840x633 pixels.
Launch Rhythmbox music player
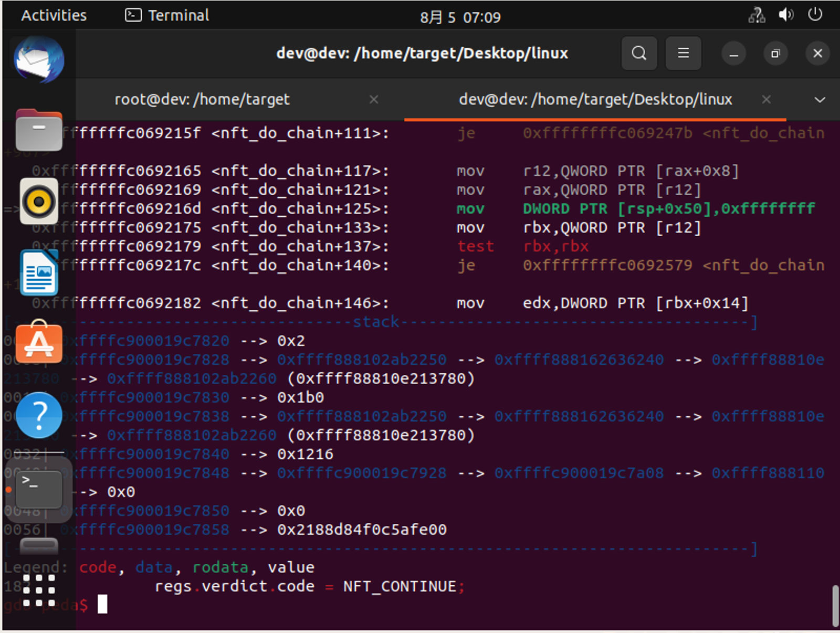[39, 201]
